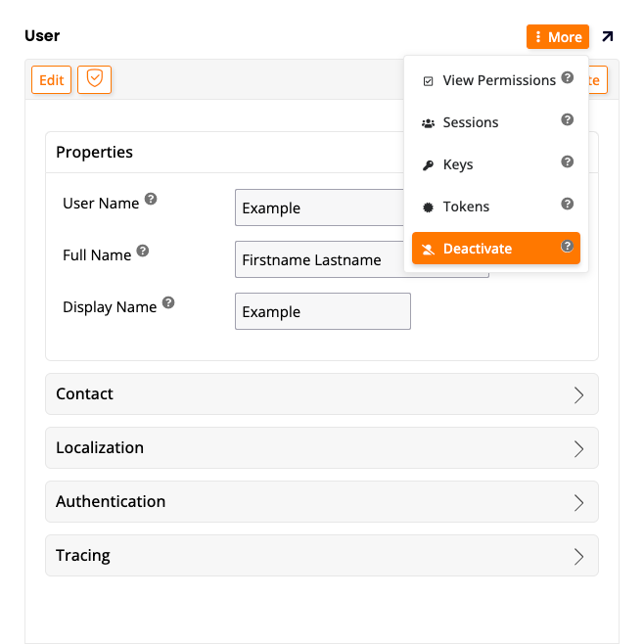Click help icon next to Keys
Viewport: 644px width, 644px height.
point(567,162)
